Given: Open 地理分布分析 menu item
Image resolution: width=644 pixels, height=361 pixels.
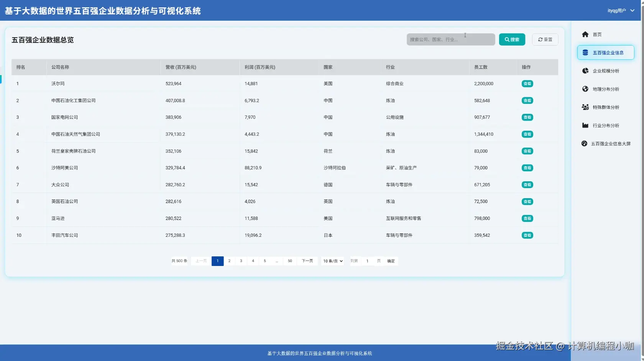Looking at the screenshot, I should coord(606,89).
